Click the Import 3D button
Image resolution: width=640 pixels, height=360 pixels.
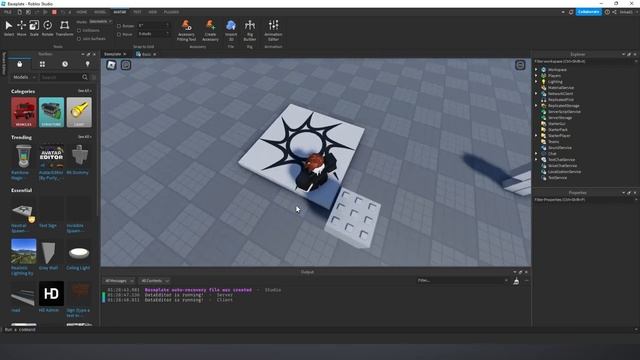pyautogui.click(x=231, y=30)
